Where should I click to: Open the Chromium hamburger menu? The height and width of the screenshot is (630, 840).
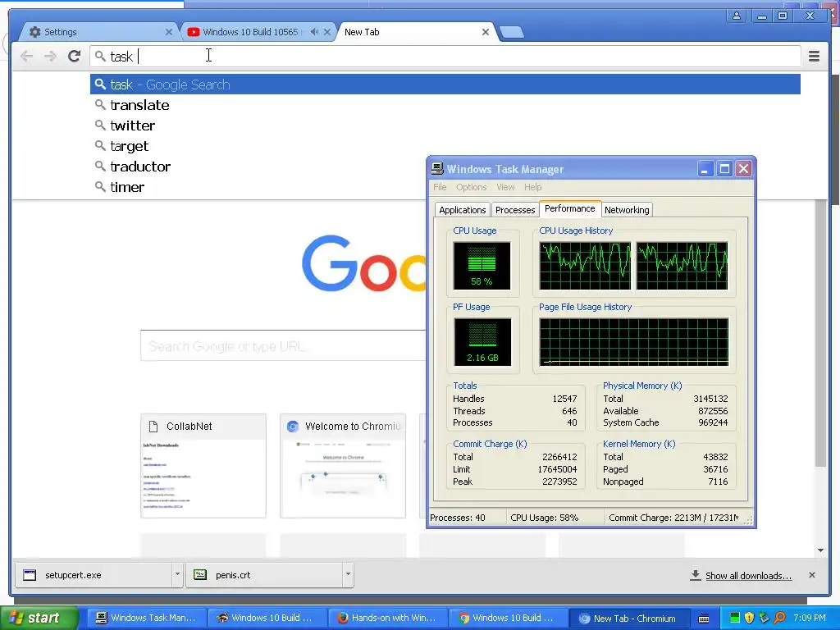pyautogui.click(x=814, y=57)
